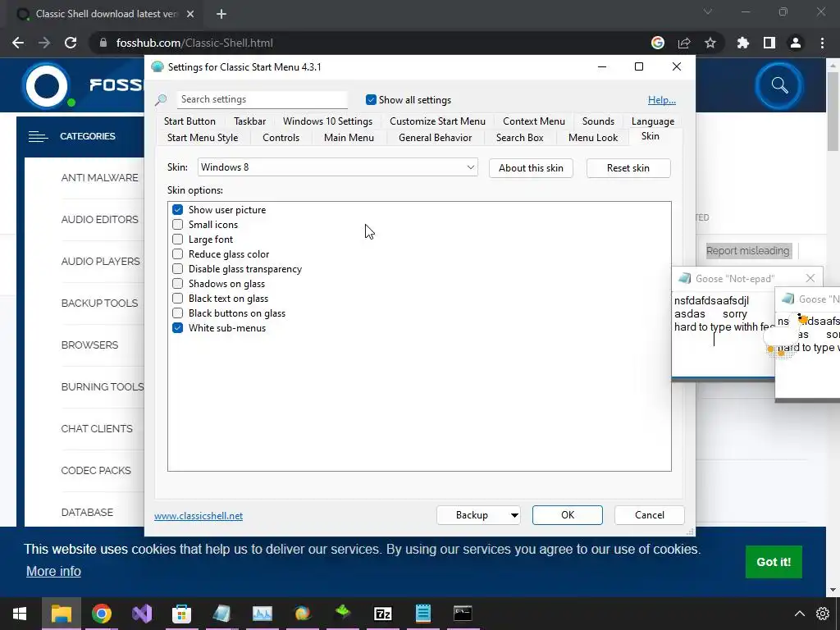Switch to the Controls tab
This screenshot has width=840, height=630.
point(281,138)
